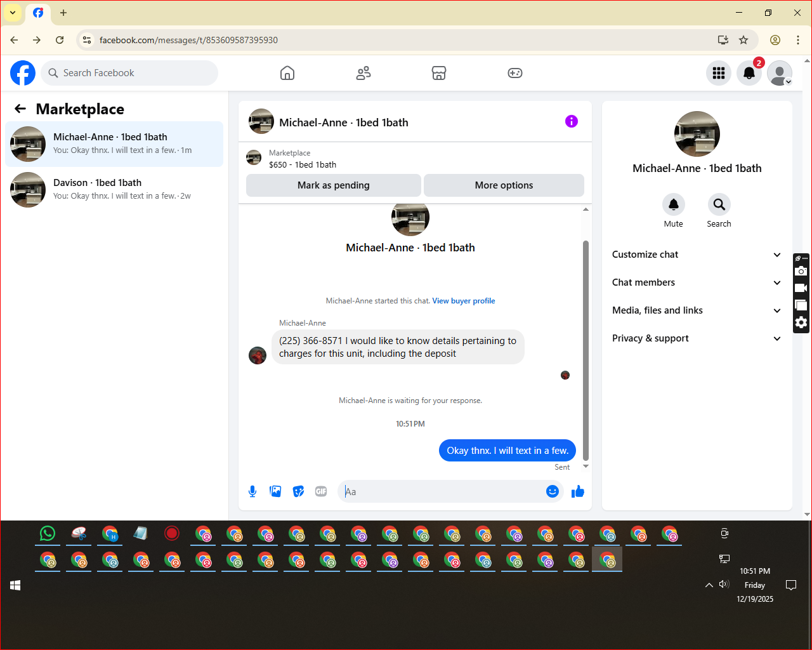Open Windows Start menu
This screenshot has width=812, height=650.
tap(15, 585)
